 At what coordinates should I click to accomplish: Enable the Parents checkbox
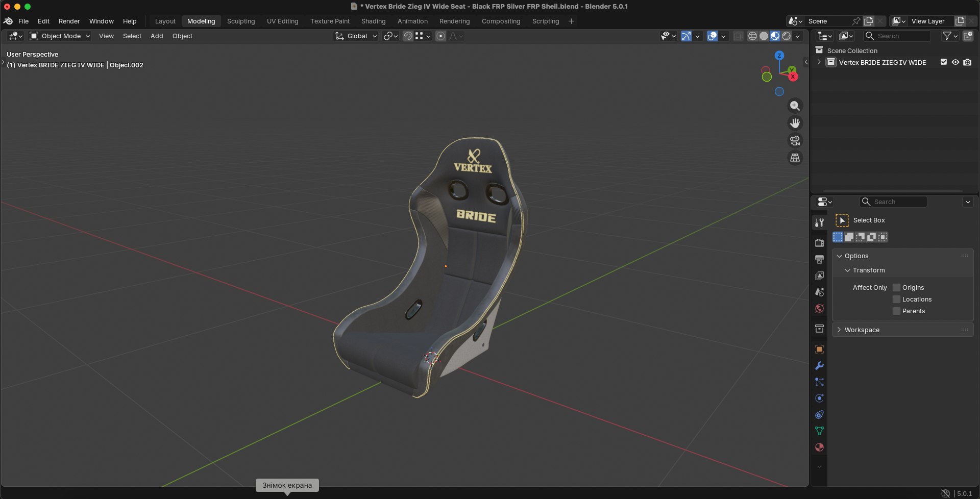[x=896, y=311]
